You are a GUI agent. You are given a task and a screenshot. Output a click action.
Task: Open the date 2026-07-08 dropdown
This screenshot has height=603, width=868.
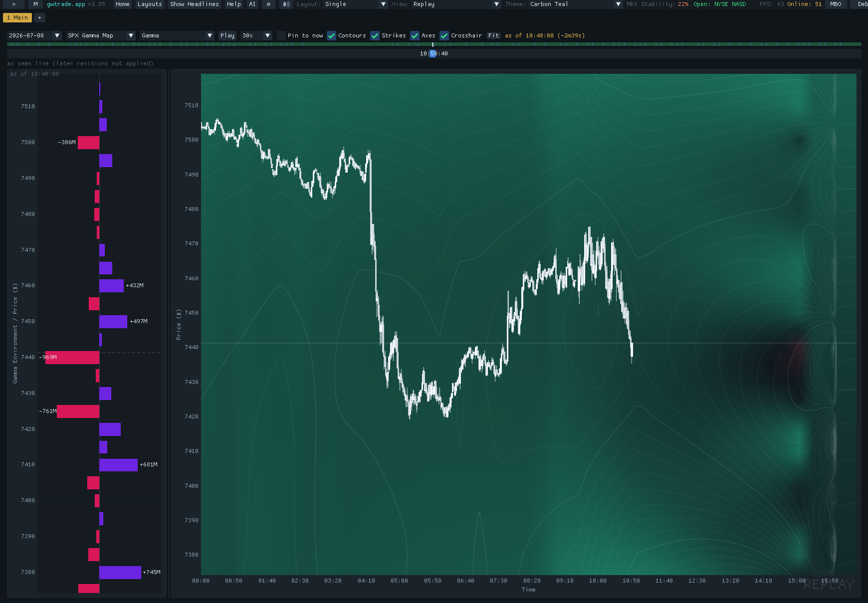click(34, 35)
